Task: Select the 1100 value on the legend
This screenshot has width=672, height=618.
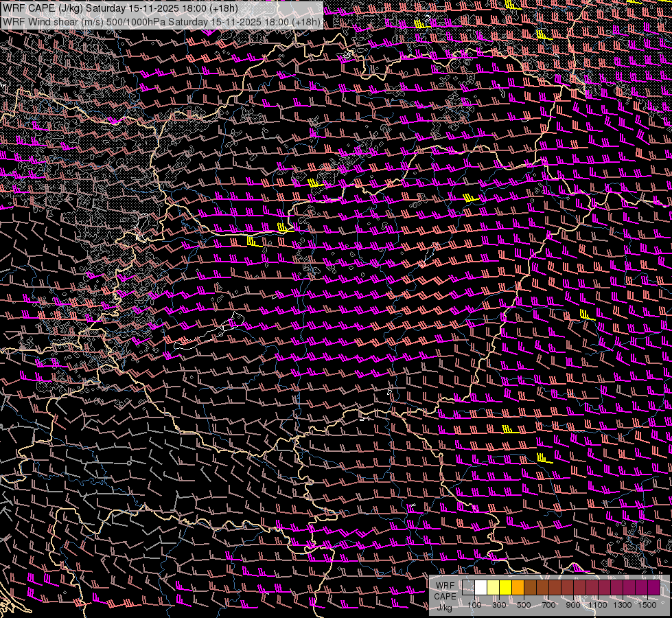Action: [x=598, y=605]
